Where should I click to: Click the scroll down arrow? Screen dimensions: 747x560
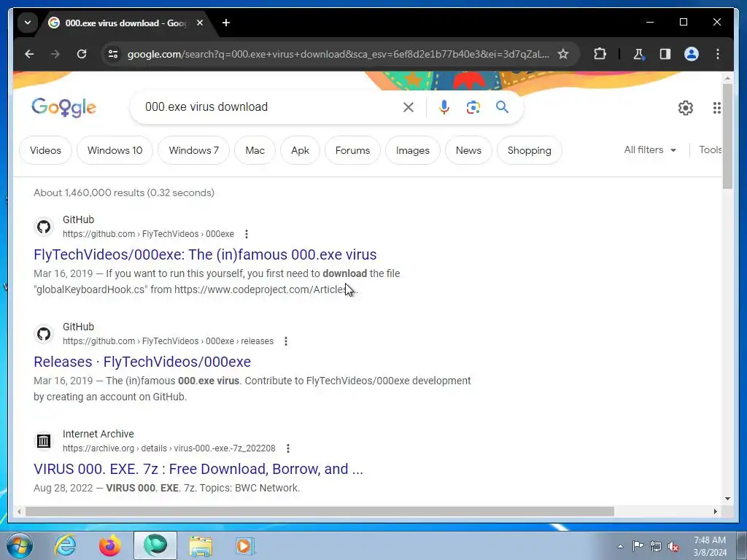click(x=727, y=499)
